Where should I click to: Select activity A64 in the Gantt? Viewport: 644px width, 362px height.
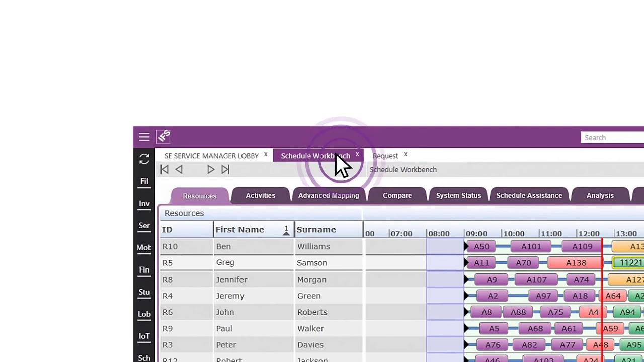[x=612, y=296]
